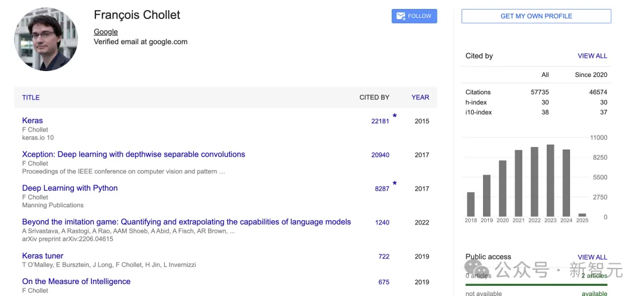Open François Chollet's profile photo
This screenshot has height=296, width=644.
coord(46,39)
